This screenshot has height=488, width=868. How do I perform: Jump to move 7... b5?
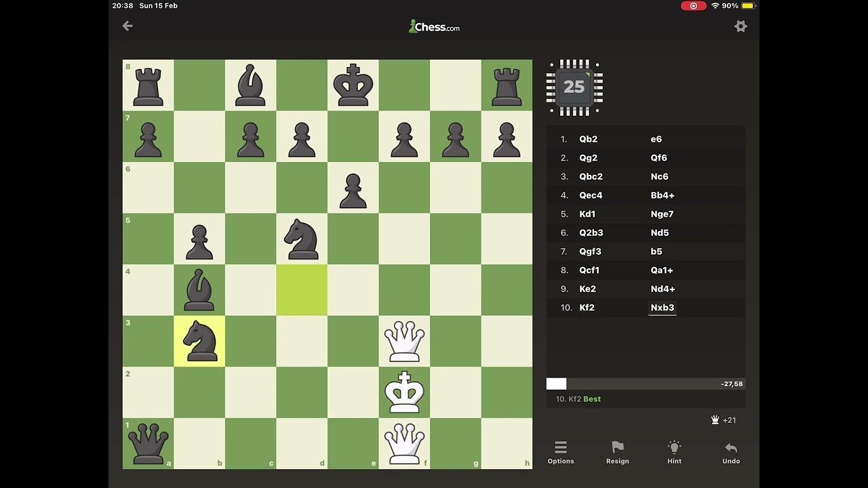(656, 251)
